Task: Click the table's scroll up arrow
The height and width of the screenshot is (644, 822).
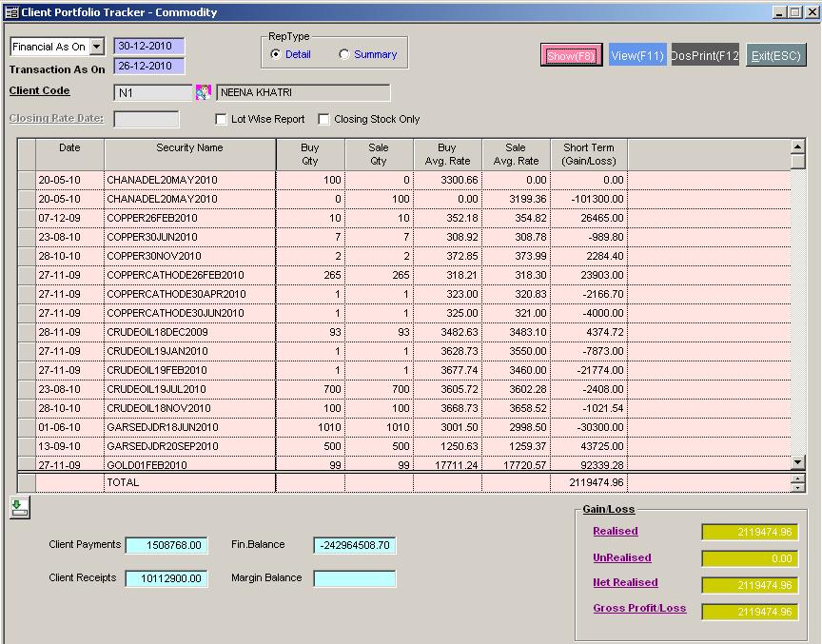Action: (797, 146)
